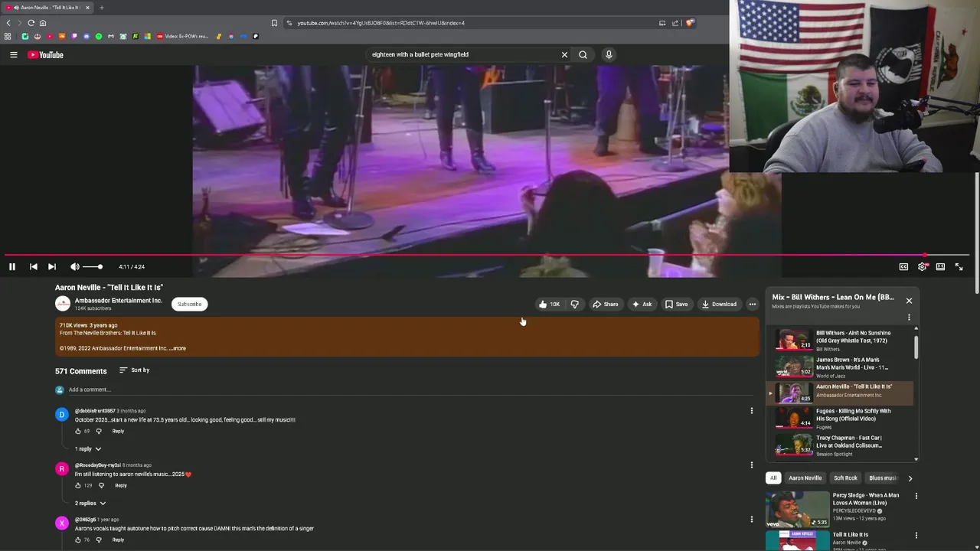The height and width of the screenshot is (551, 980).
Task: Select the Aaron Neville filter chip
Action: click(805, 478)
